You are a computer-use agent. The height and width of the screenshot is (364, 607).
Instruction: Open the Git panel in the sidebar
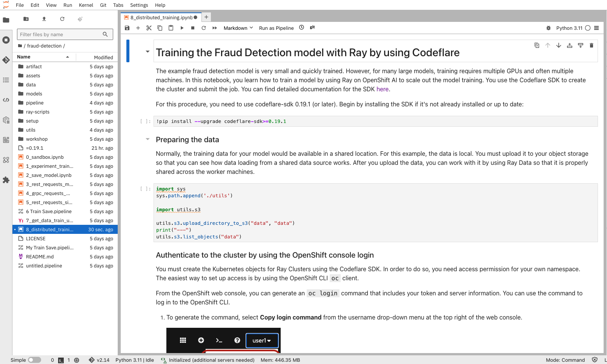tap(6, 60)
